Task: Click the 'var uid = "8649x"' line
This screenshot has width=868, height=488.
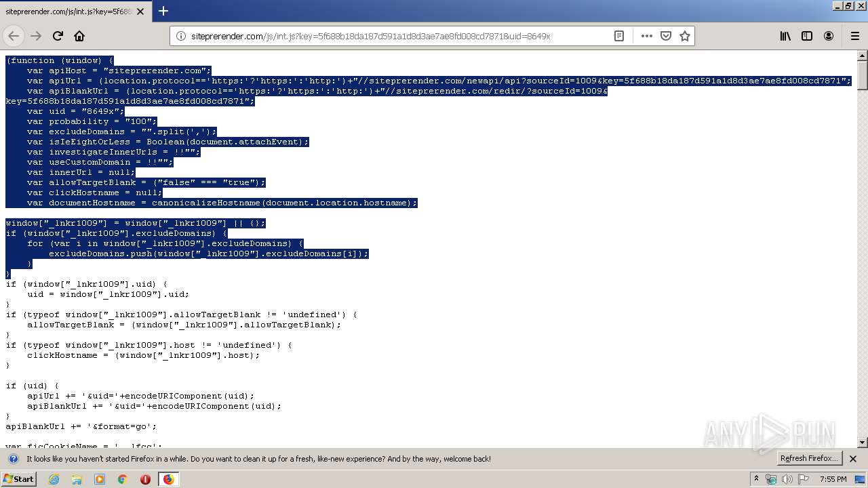Action: click(x=76, y=111)
